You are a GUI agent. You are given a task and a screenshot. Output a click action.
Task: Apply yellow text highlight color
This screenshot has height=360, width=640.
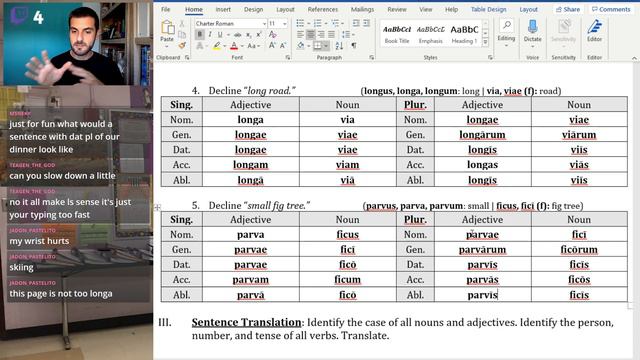pyautogui.click(x=217, y=46)
